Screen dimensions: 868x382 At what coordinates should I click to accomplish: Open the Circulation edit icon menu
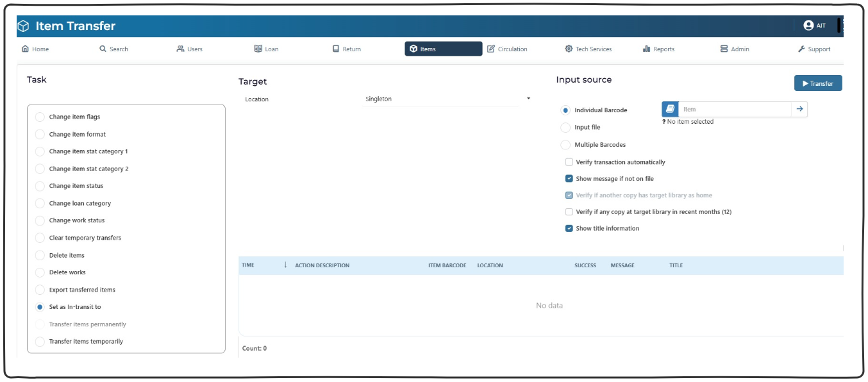click(x=491, y=49)
